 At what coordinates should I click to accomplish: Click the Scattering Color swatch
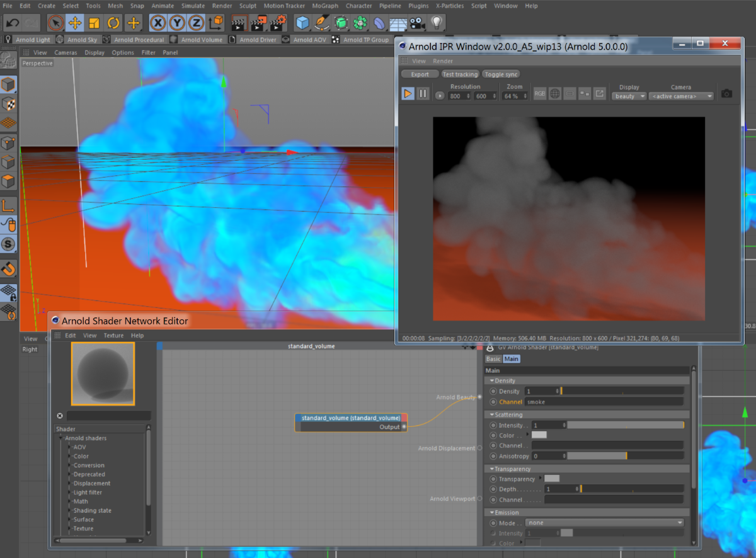[x=539, y=435]
